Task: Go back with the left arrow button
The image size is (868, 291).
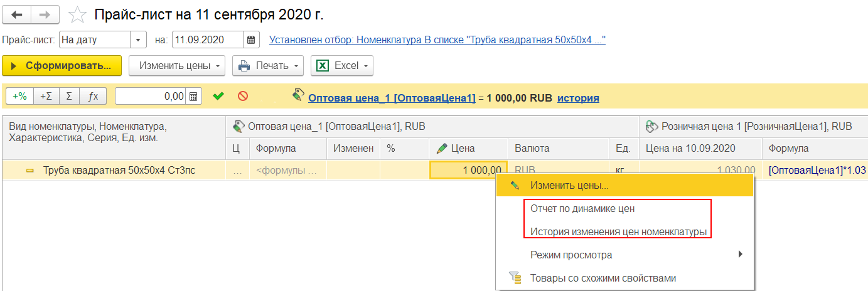Action: point(17,13)
